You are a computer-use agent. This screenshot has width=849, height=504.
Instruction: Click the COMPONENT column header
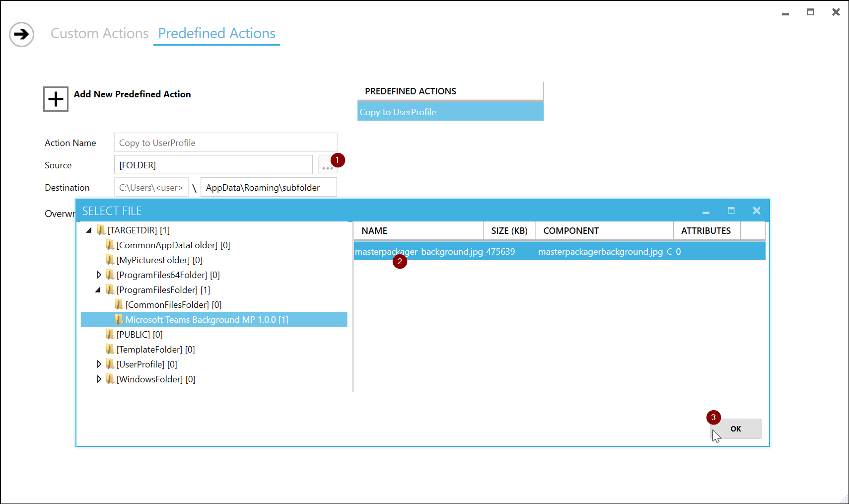(604, 231)
